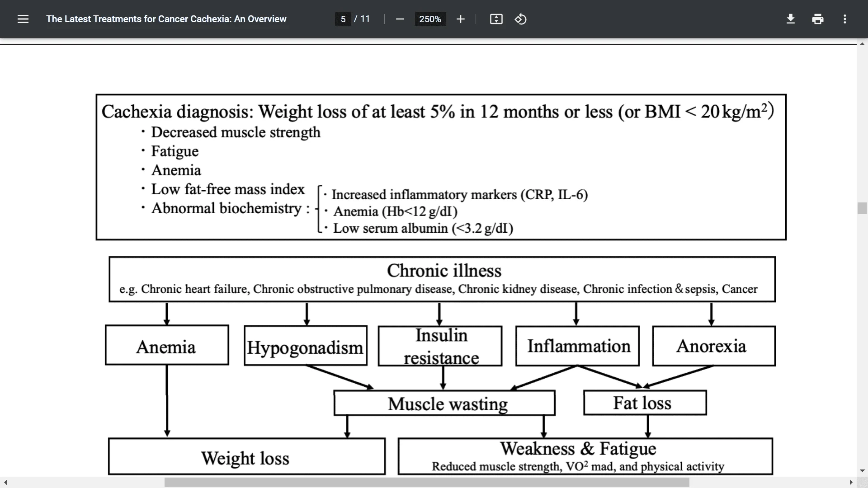Click the zoom in plus icon
The image size is (868, 488).
pyautogui.click(x=459, y=19)
